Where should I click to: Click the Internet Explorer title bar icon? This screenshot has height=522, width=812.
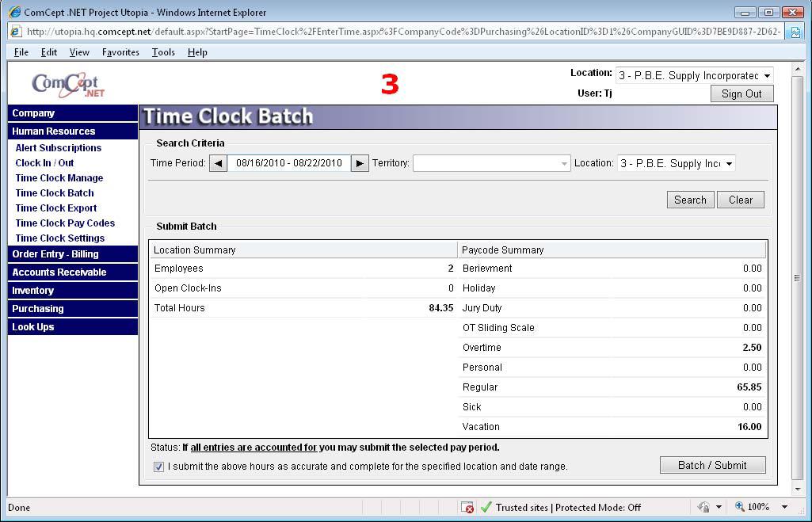click(14, 12)
